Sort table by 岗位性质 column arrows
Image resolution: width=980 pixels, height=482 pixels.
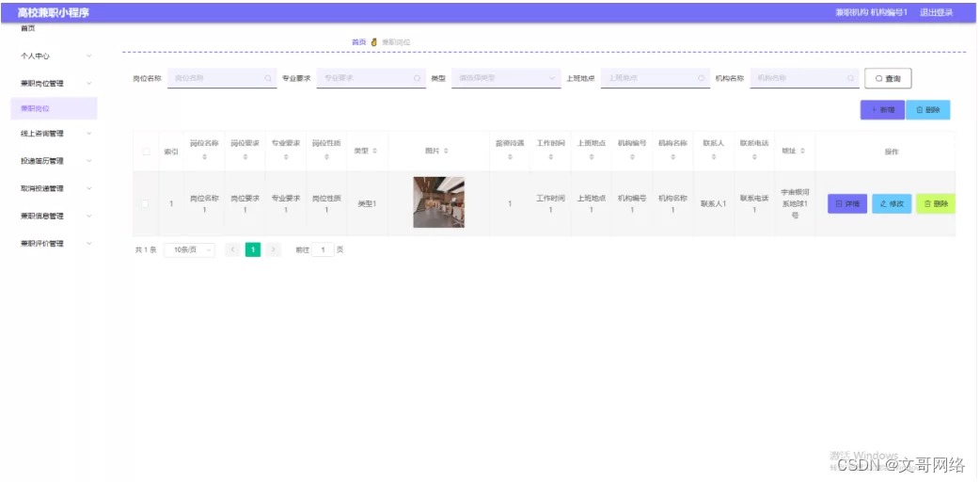[x=326, y=157]
